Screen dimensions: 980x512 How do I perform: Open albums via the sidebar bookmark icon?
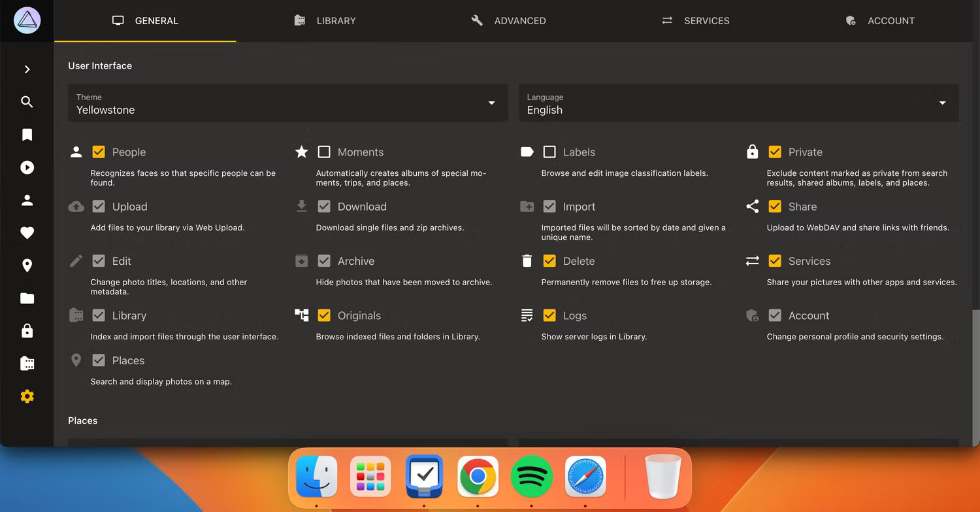pyautogui.click(x=27, y=135)
